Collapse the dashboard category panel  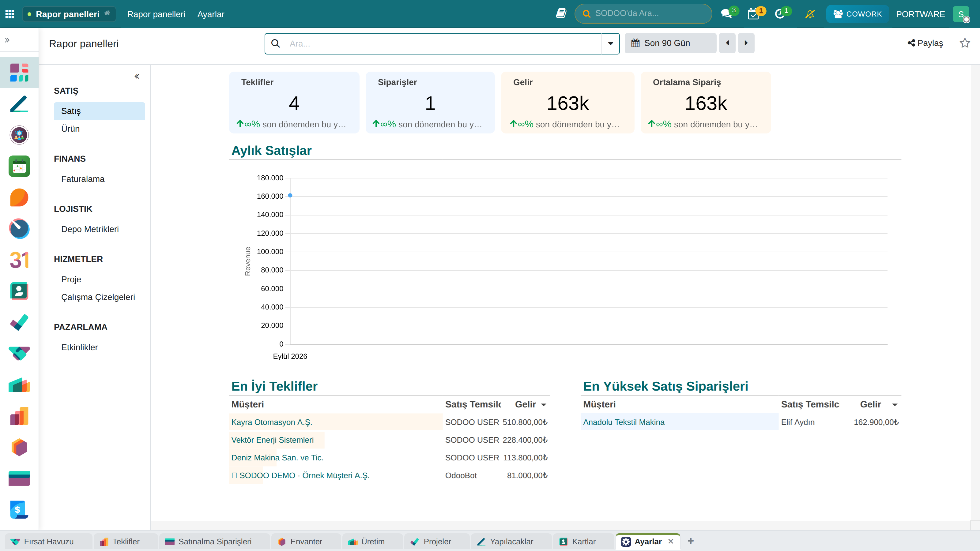click(137, 77)
